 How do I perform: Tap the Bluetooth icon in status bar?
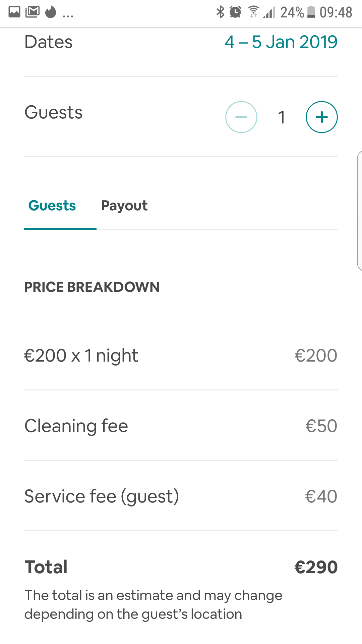click(x=220, y=12)
